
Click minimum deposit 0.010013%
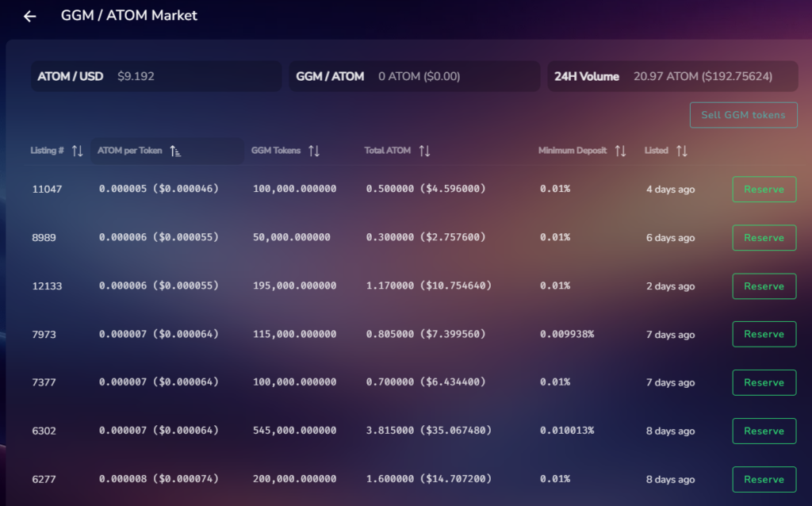click(x=567, y=431)
